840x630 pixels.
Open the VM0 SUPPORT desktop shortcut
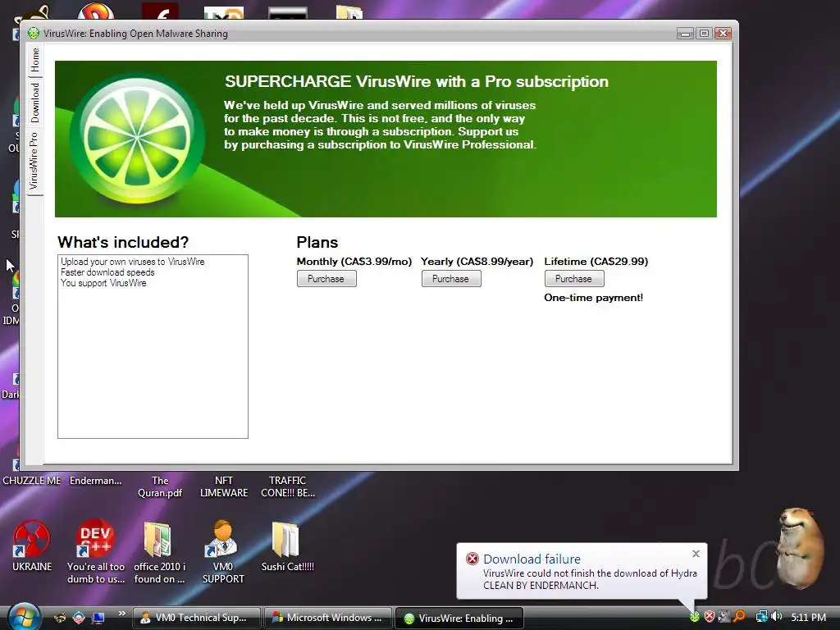223,552
